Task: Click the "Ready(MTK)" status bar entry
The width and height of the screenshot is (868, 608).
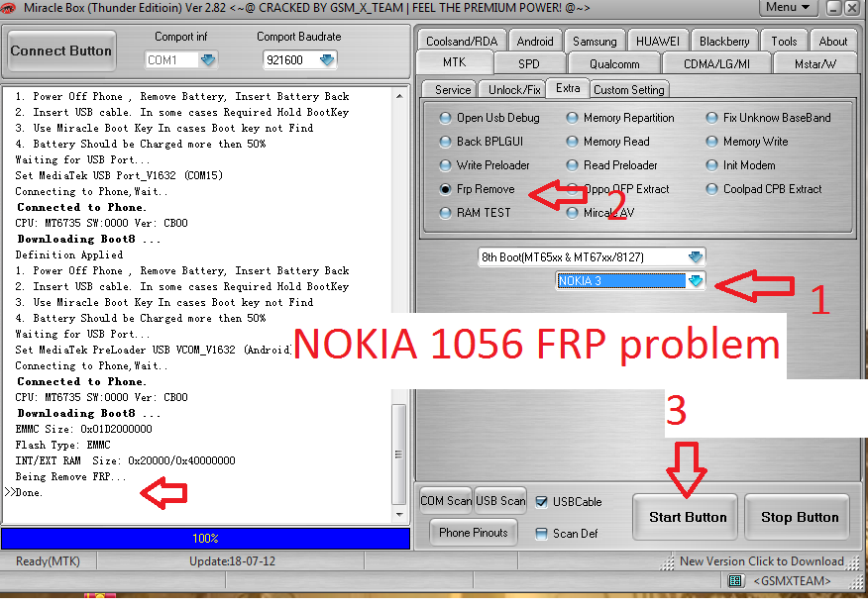Action: (49, 561)
